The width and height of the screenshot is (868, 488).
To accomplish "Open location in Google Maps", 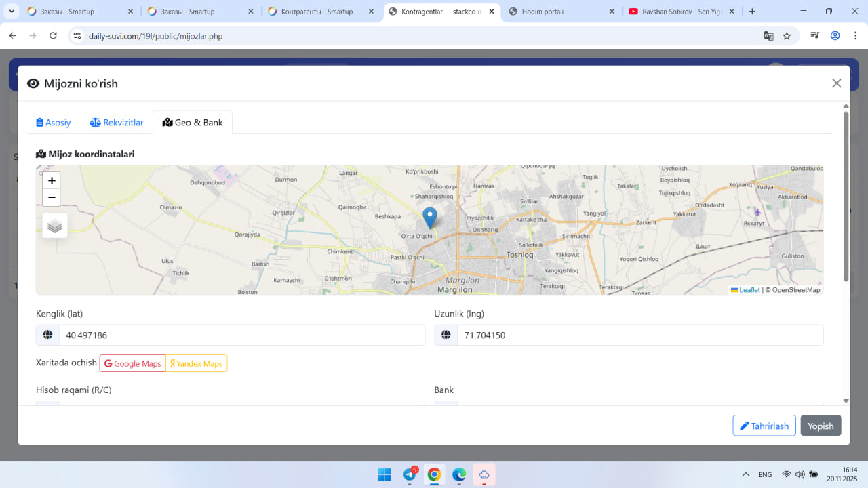I will click(x=133, y=364).
